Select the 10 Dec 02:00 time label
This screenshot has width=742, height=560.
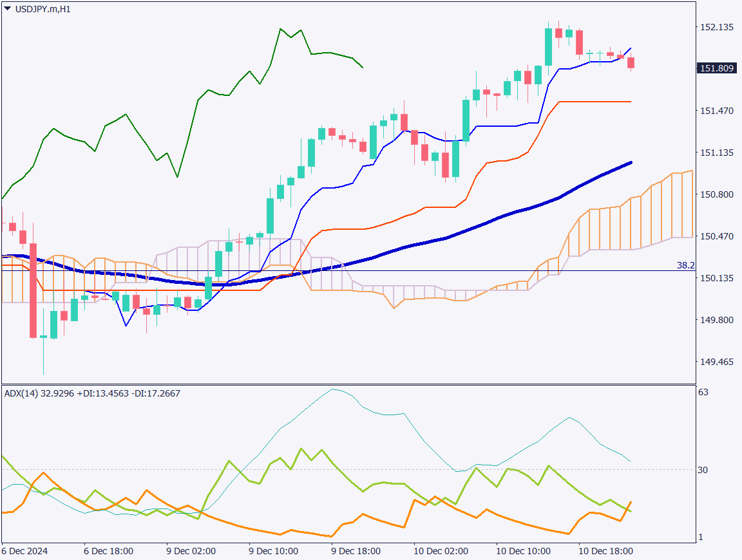[439, 552]
